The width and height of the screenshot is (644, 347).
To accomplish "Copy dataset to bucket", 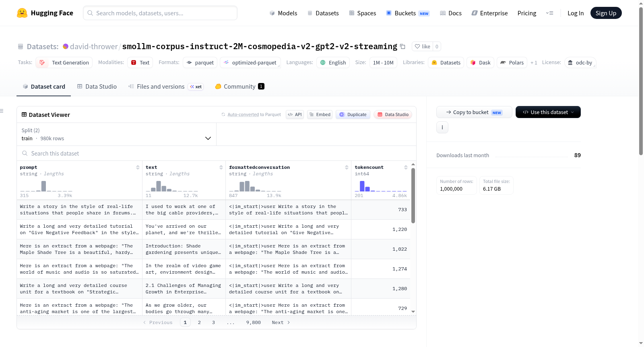I will [474, 112].
